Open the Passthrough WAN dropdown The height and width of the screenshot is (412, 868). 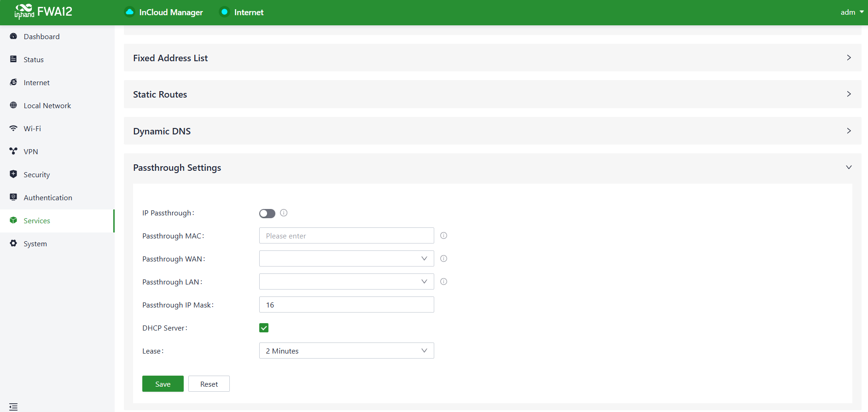point(346,259)
